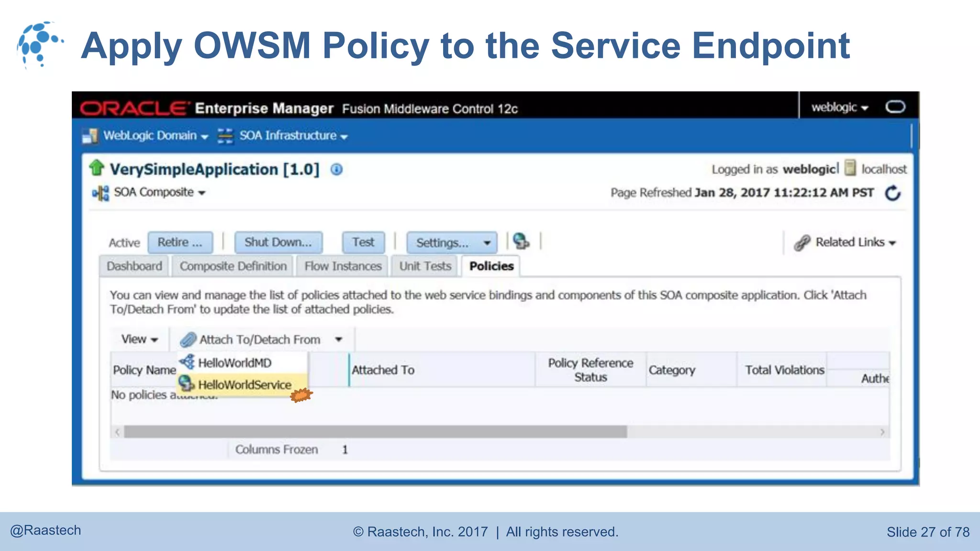Click the 'Columns Frozen' label
This screenshot has height=551, width=980.
click(x=277, y=450)
